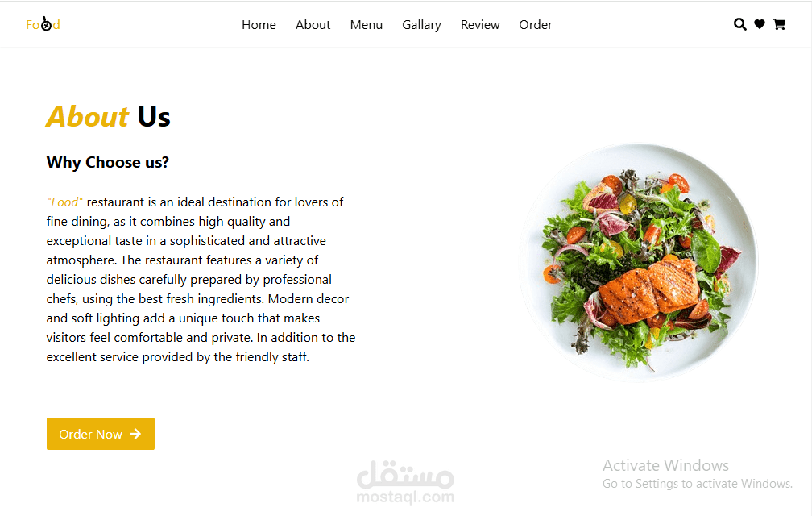Click the salmon salad plate image
The width and height of the screenshot is (812, 516).
coord(639,263)
